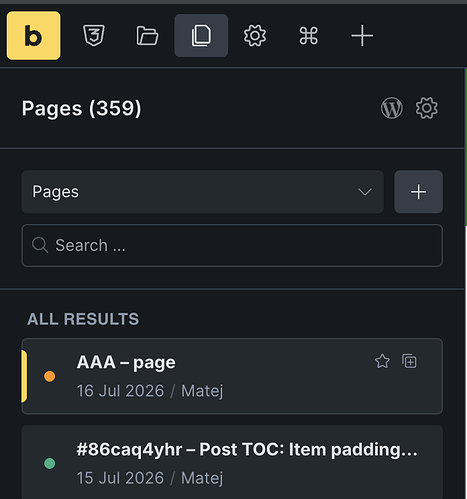The image size is (467, 499).
Task: Open the folder icon in the toolbar
Action: click(147, 35)
